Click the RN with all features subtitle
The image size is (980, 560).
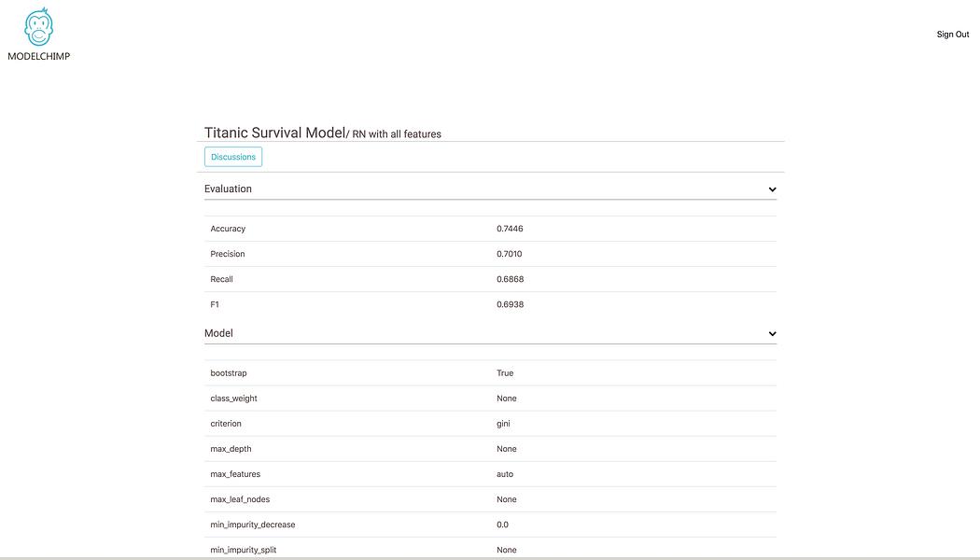coord(397,134)
